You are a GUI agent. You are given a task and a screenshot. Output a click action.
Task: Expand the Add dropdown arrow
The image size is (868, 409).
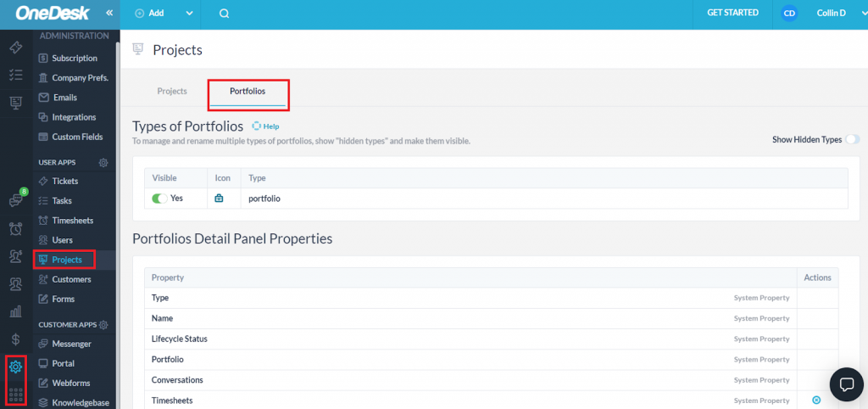coord(189,14)
